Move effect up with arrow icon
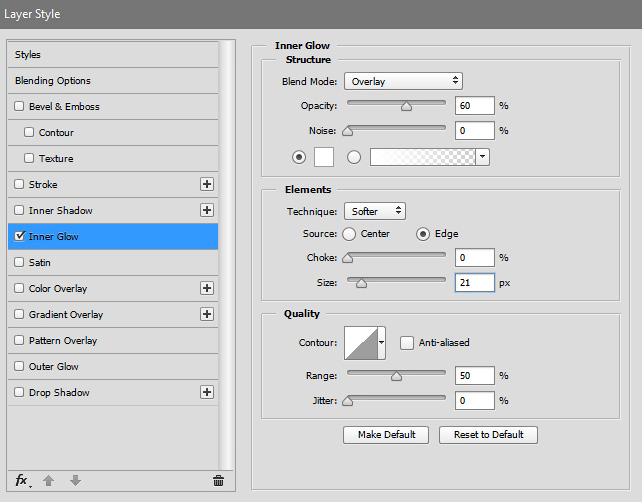 click(x=49, y=480)
